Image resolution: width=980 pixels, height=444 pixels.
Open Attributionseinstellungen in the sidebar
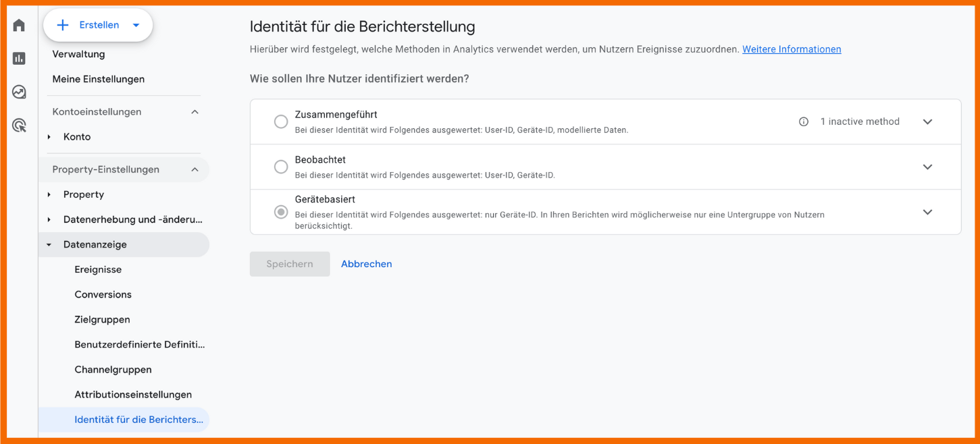(x=133, y=394)
